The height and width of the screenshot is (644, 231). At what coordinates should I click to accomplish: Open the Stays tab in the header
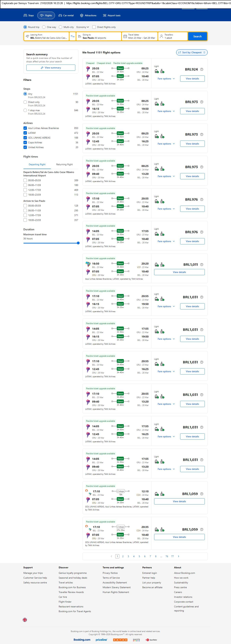click(28, 16)
